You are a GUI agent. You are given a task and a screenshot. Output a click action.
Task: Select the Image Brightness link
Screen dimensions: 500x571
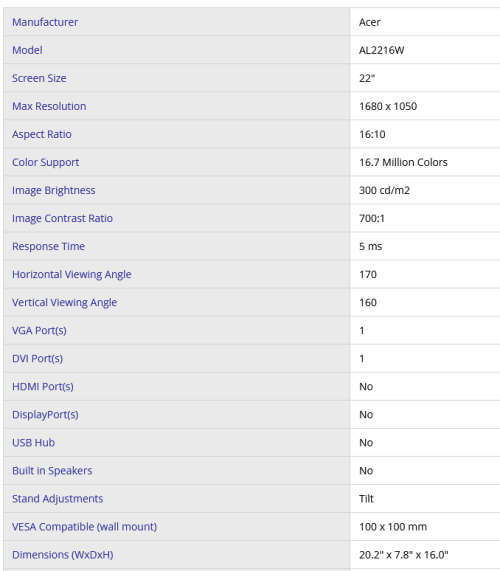point(54,190)
